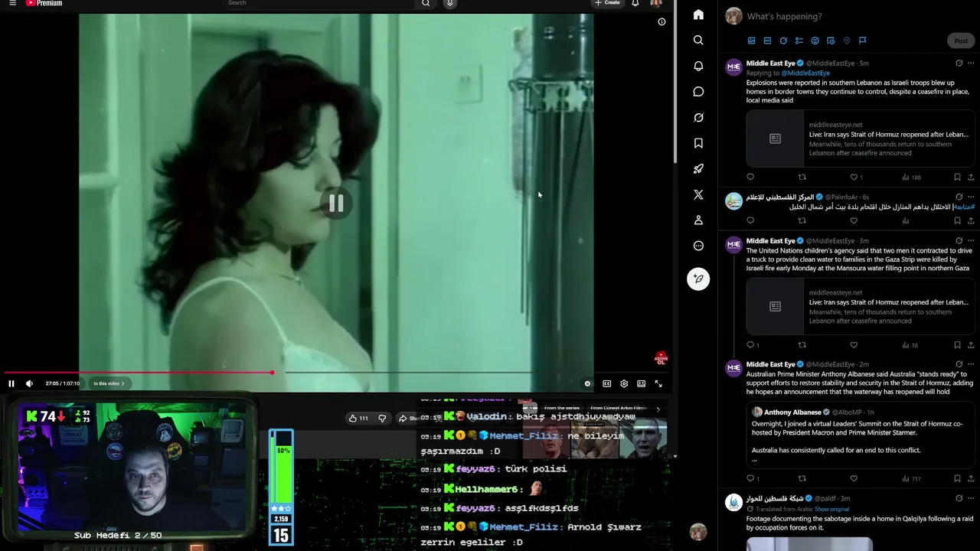
Task: Advance the recommendation chips with the arrow
Action: (x=658, y=409)
